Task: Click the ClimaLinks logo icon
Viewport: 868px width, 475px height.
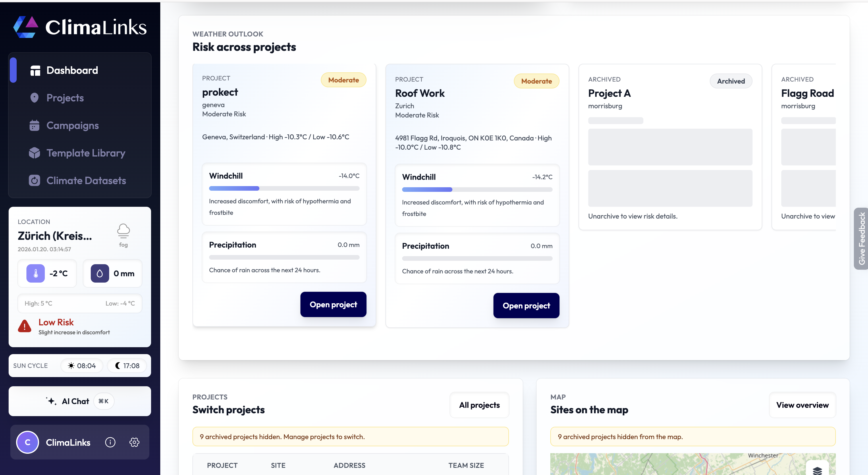Action: point(26,27)
